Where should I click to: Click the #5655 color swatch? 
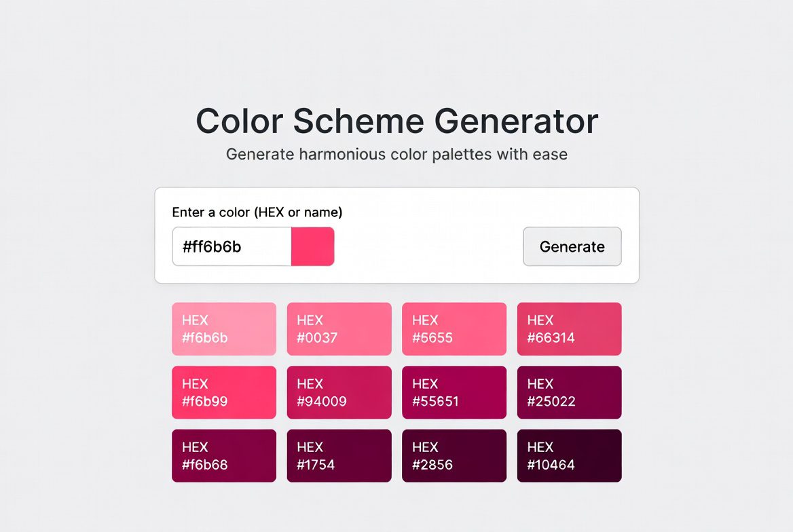(x=454, y=328)
